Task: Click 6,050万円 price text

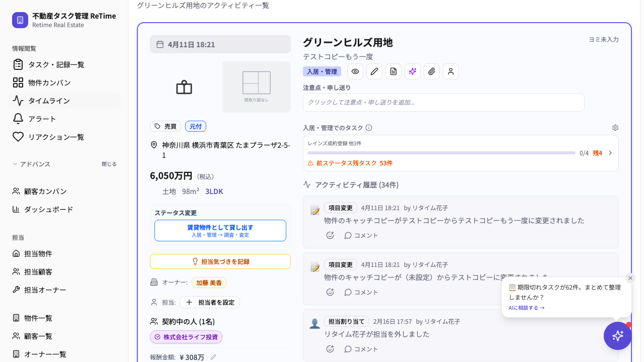Action: coord(171,175)
